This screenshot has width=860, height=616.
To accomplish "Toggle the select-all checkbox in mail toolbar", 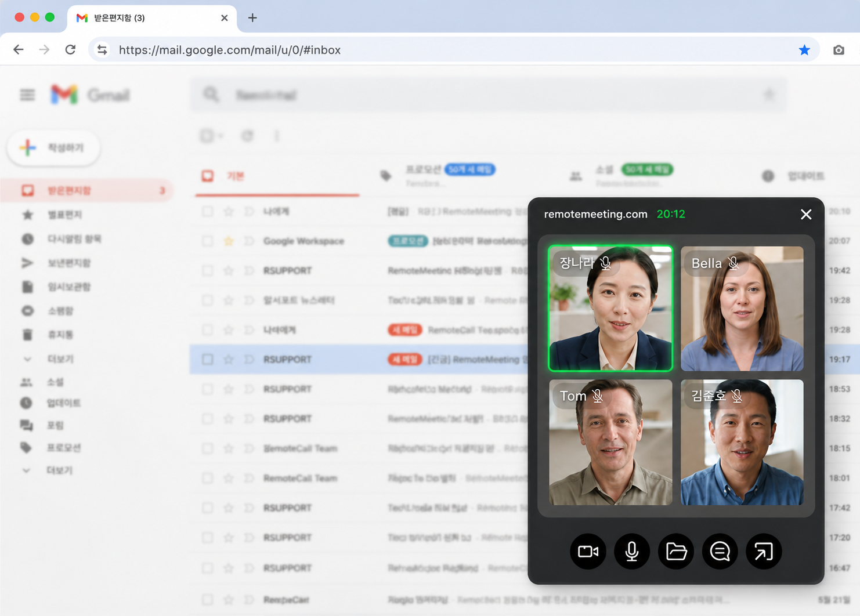I will 207,136.
